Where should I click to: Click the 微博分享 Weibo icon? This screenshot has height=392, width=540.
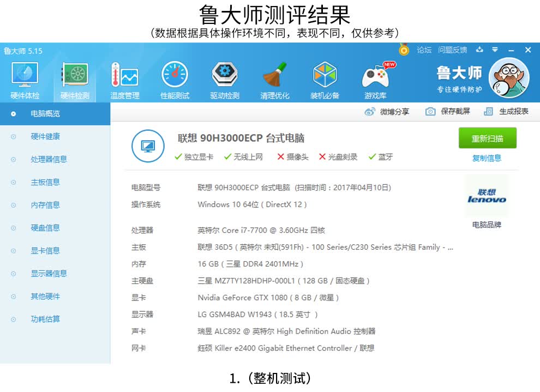click(x=370, y=112)
